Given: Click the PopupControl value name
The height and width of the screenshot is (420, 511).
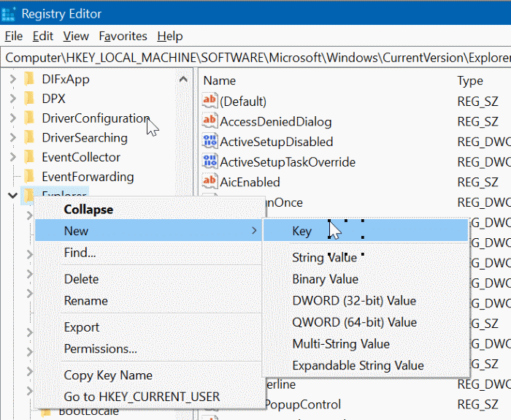Looking at the screenshot, I should 304,405.
